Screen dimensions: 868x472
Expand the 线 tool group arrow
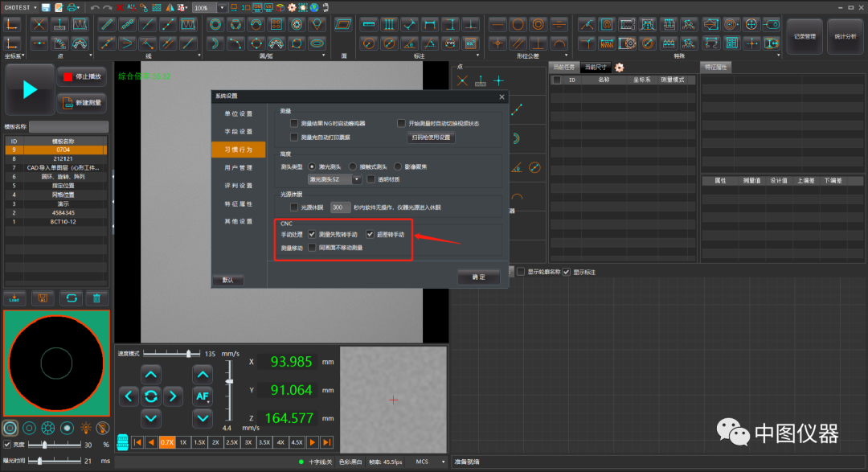click(x=199, y=55)
